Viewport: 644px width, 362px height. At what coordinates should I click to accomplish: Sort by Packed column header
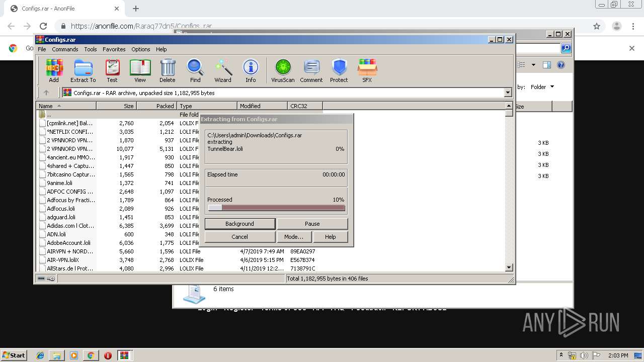pyautogui.click(x=156, y=106)
